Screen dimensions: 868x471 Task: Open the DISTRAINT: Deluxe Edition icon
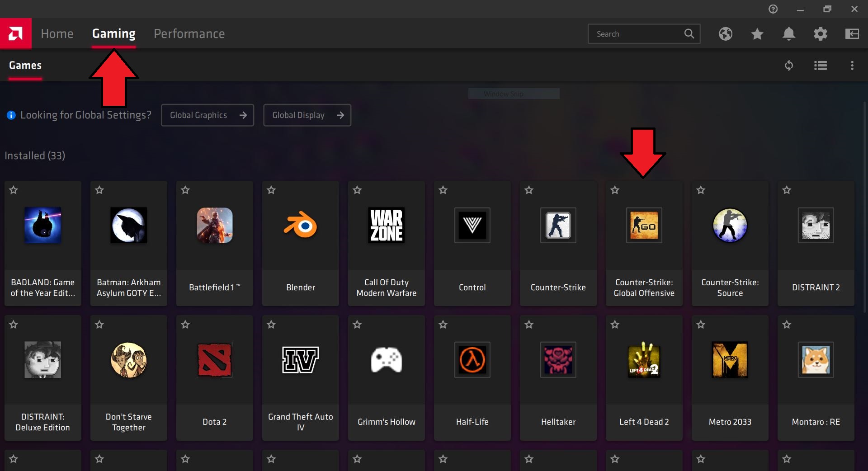point(43,360)
